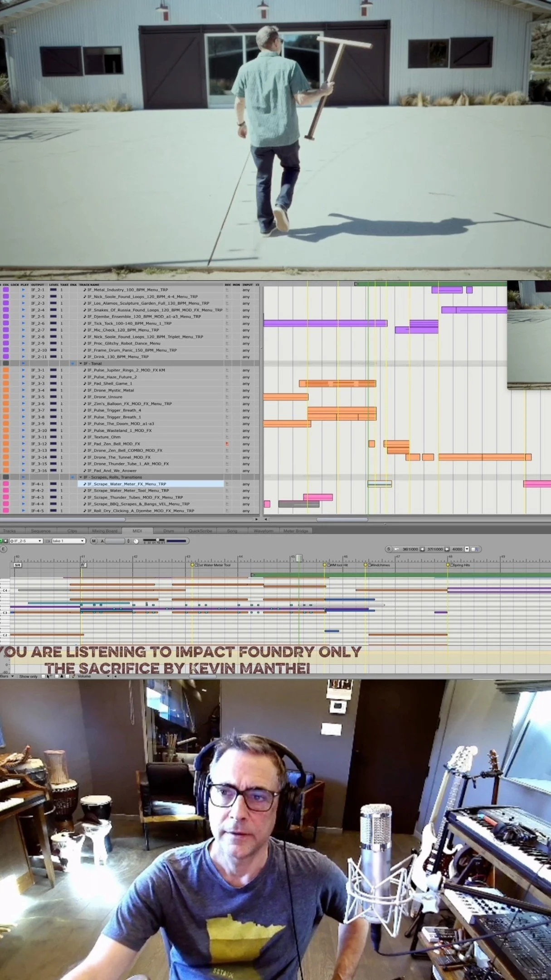Click the M mute button in MIDI editor
The width and height of the screenshot is (551, 980).
(x=94, y=541)
